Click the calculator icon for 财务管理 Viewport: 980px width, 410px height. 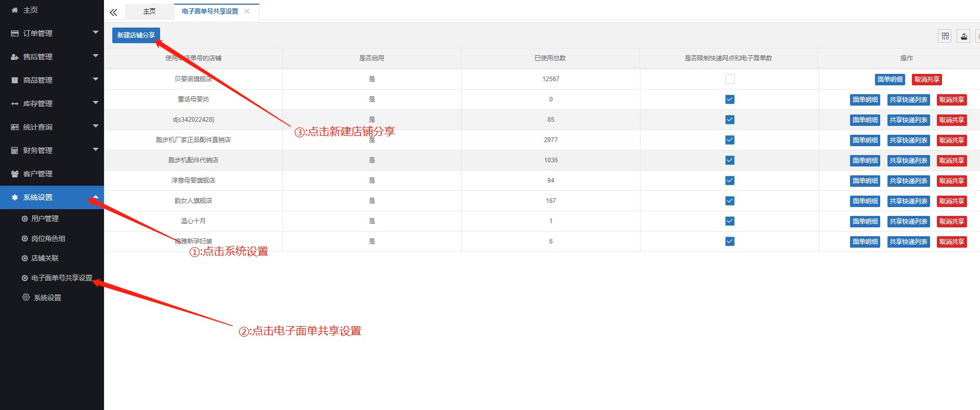click(15, 150)
